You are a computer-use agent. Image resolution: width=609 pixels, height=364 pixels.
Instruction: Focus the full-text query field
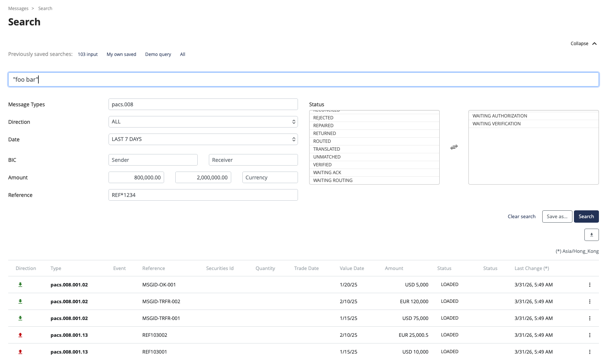point(304,79)
